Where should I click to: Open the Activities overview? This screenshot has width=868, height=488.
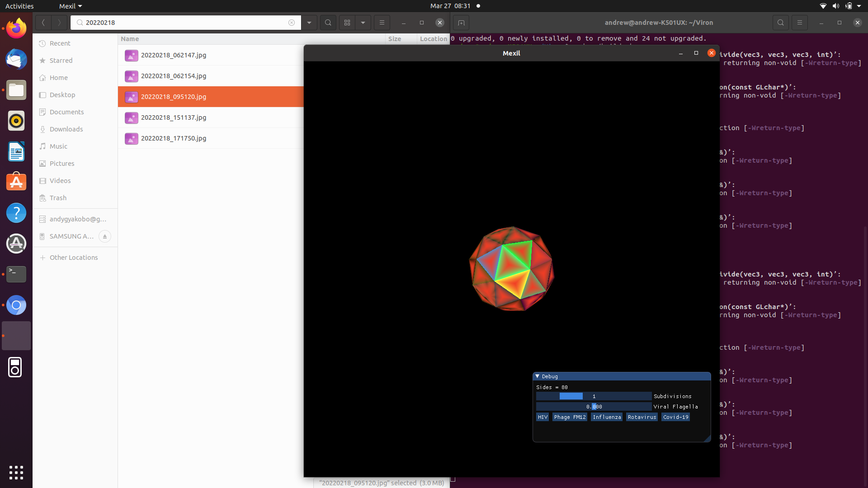click(19, 6)
